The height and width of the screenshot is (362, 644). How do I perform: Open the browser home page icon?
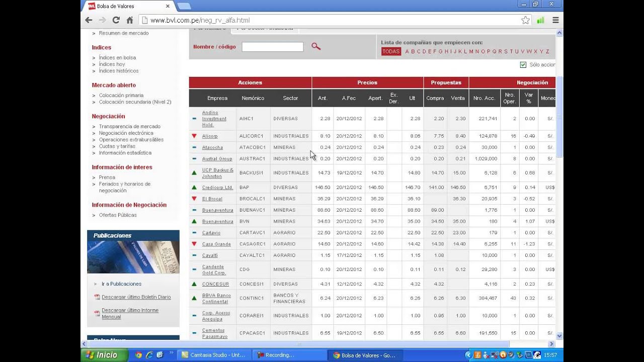(x=130, y=20)
